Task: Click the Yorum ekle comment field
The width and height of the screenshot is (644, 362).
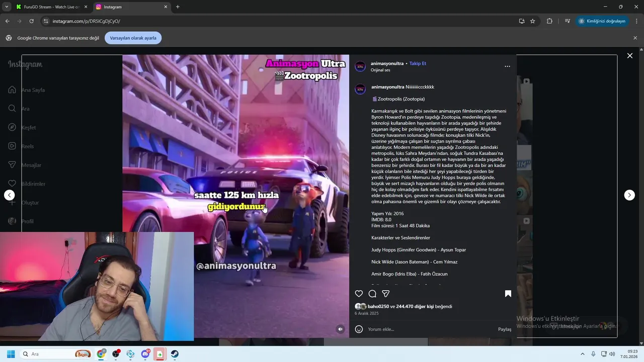Action: tap(430, 329)
